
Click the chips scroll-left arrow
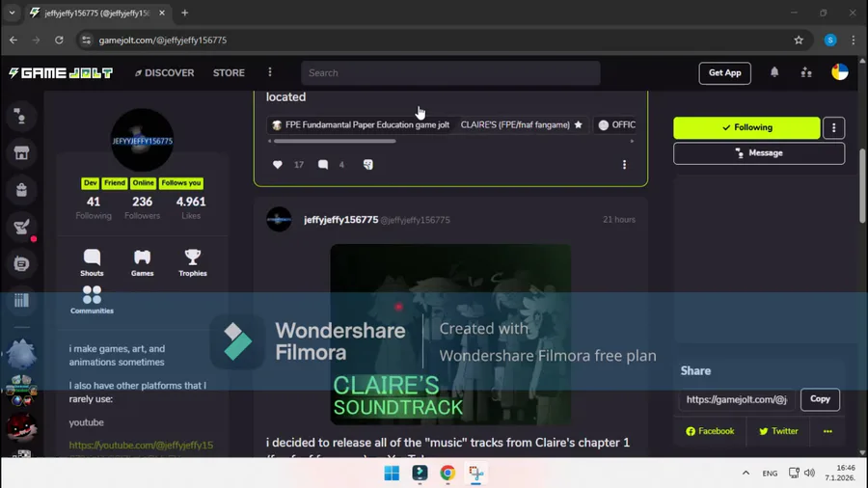[270, 141]
